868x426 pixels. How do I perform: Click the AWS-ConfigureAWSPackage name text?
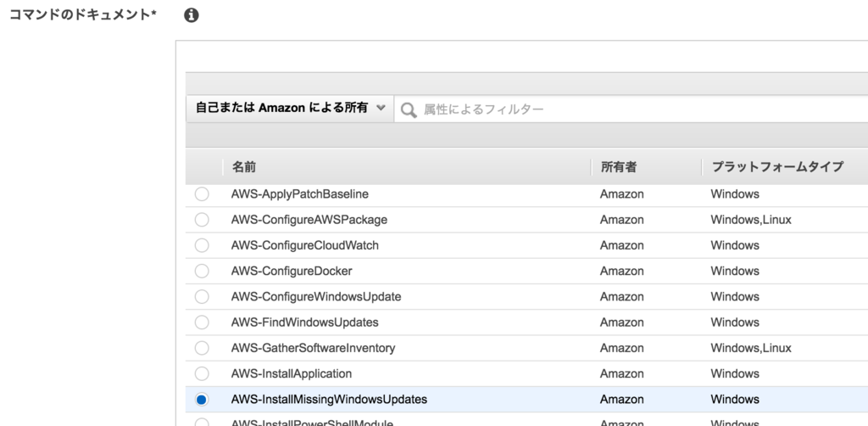tap(309, 220)
